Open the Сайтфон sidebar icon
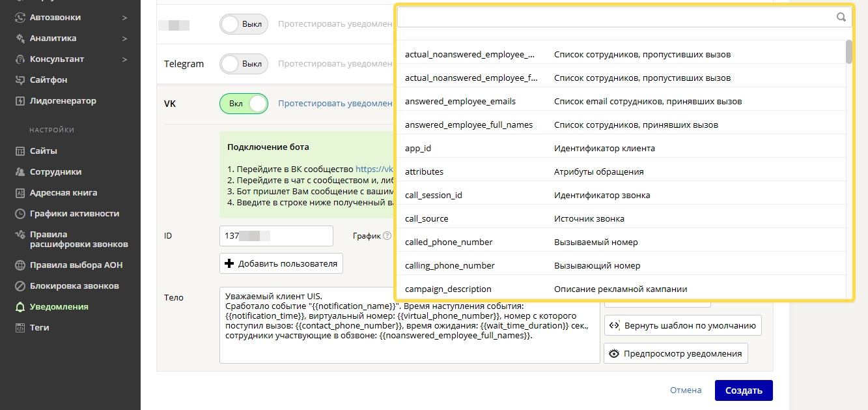Viewport: 868px width, 410px height. pyautogui.click(x=20, y=80)
